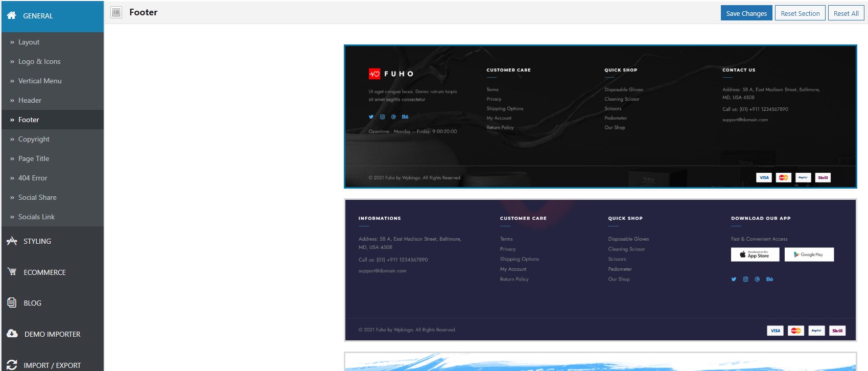Image resolution: width=868 pixels, height=371 pixels.
Task: Click the General home icon
Action: coord(12,15)
